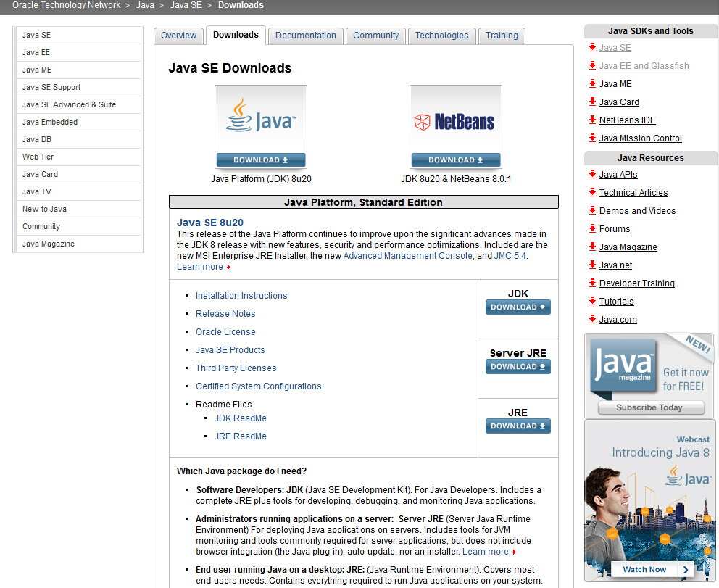
Task: Open Release Notes link
Action: pos(225,314)
